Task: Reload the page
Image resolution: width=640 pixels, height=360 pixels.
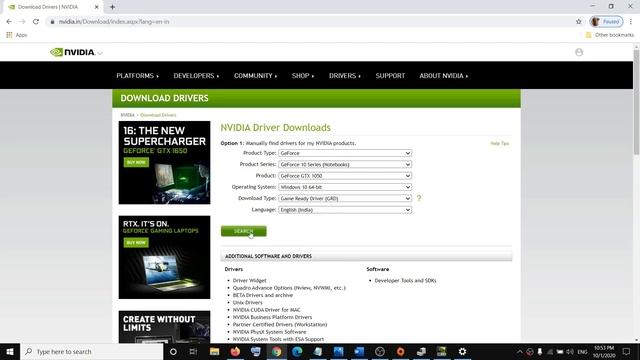Action: [x=36, y=22]
